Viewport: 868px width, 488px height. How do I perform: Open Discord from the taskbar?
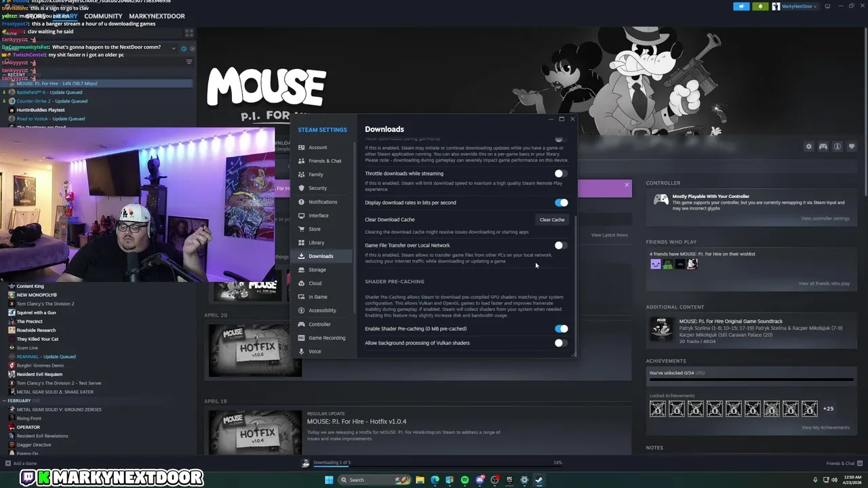point(480,480)
